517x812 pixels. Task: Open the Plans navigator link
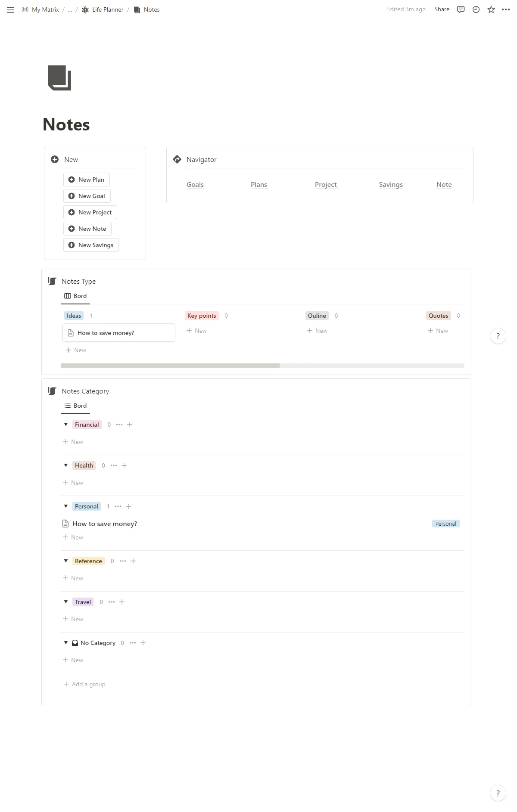pyautogui.click(x=259, y=185)
